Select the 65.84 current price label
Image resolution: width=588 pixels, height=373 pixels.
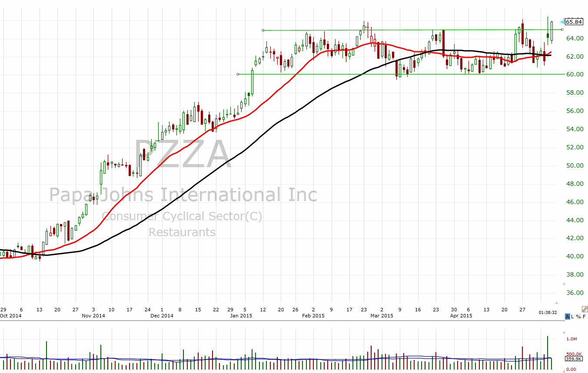[x=575, y=22]
